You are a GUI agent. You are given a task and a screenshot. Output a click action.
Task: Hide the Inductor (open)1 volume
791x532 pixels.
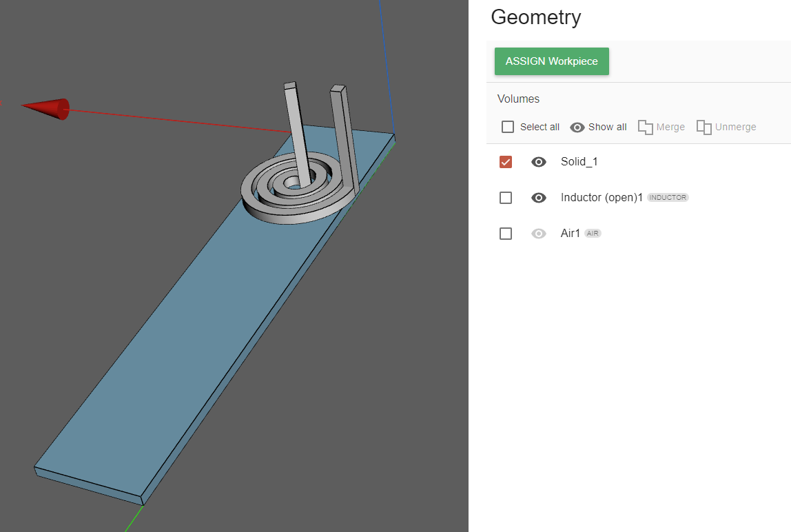coord(539,198)
